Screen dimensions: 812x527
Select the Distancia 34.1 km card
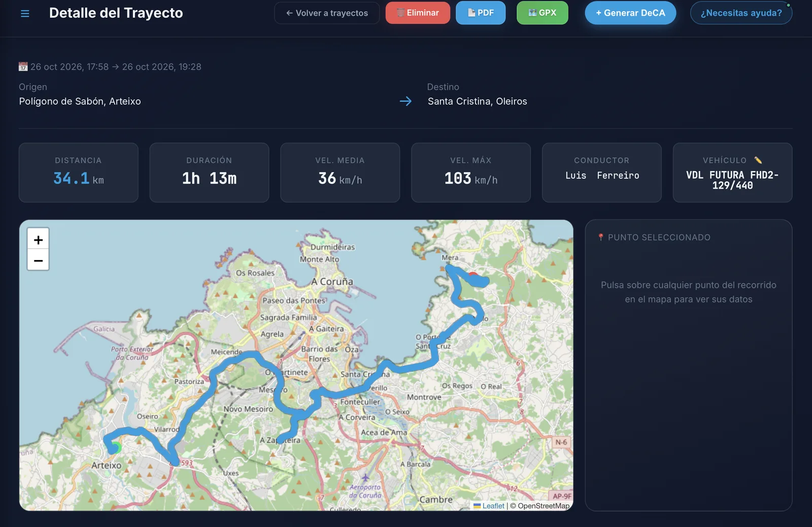point(79,173)
